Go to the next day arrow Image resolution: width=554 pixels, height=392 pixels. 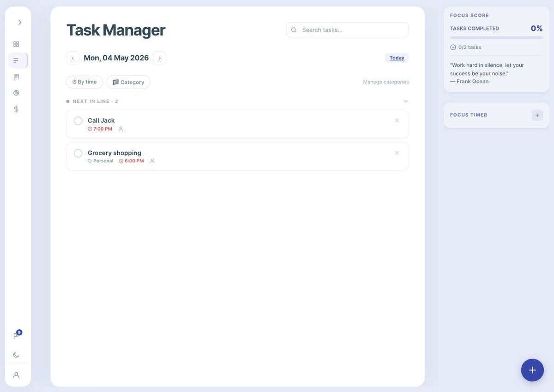point(160,58)
